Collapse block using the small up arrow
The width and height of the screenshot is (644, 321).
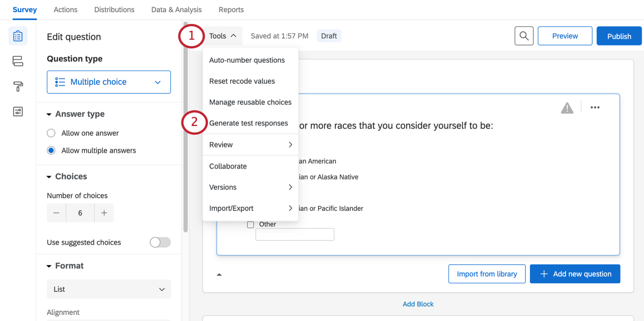[x=219, y=274]
